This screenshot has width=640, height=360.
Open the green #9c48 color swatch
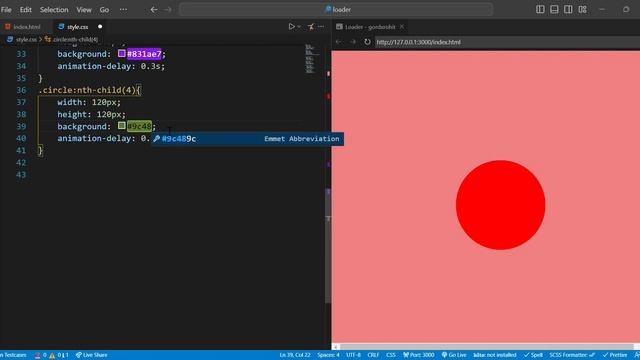click(122, 126)
